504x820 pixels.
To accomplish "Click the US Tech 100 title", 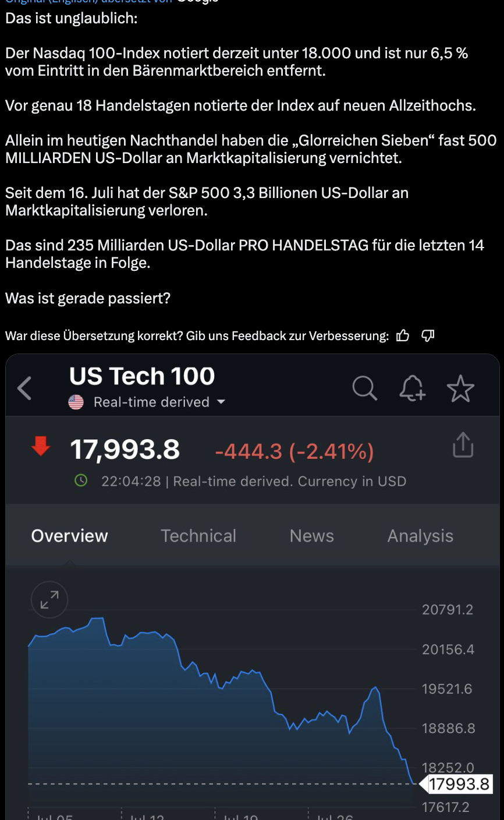I will (x=142, y=376).
